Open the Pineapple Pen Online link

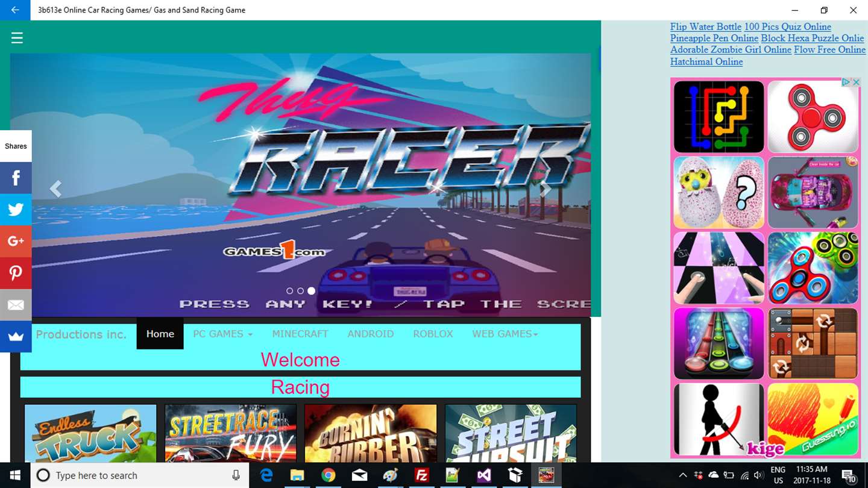pos(714,38)
